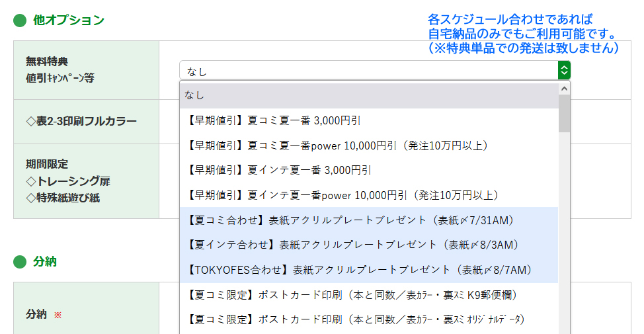Click the ◇トレーシング扉 label
Viewport: 644px width, 334px height.
pyautogui.click(x=68, y=181)
